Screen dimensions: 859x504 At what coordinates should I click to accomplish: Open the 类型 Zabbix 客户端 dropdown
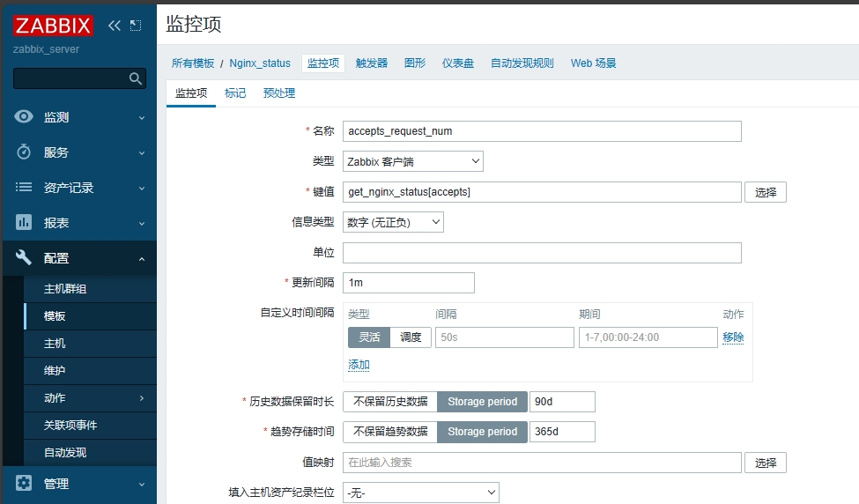(412, 161)
